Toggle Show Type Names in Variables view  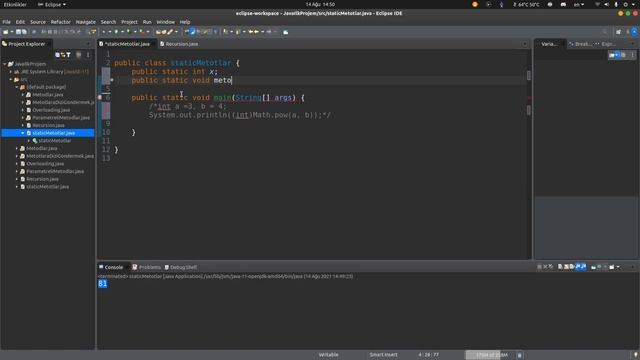611,55
